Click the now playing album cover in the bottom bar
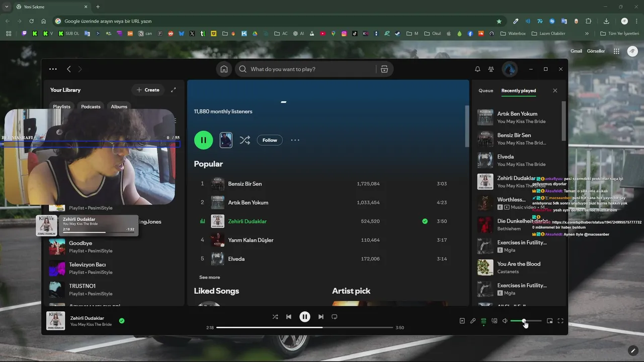The width and height of the screenshot is (644, 362). (56, 321)
